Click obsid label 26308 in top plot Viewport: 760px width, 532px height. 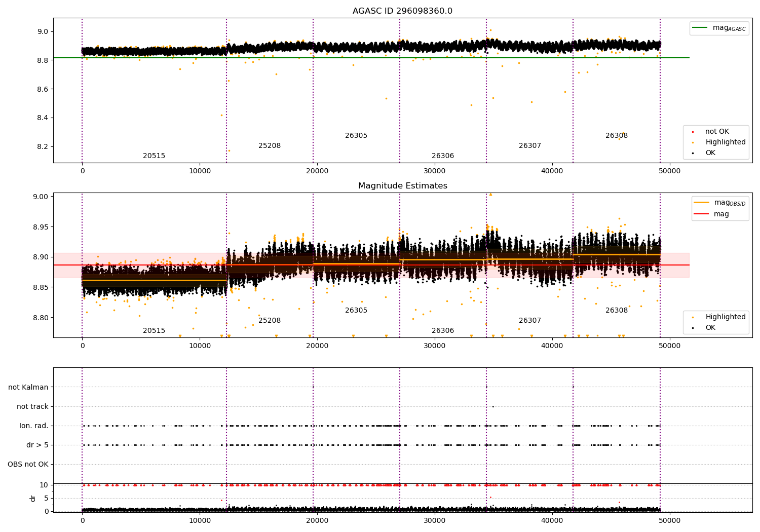pyautogui.click(x=617, y=136)
